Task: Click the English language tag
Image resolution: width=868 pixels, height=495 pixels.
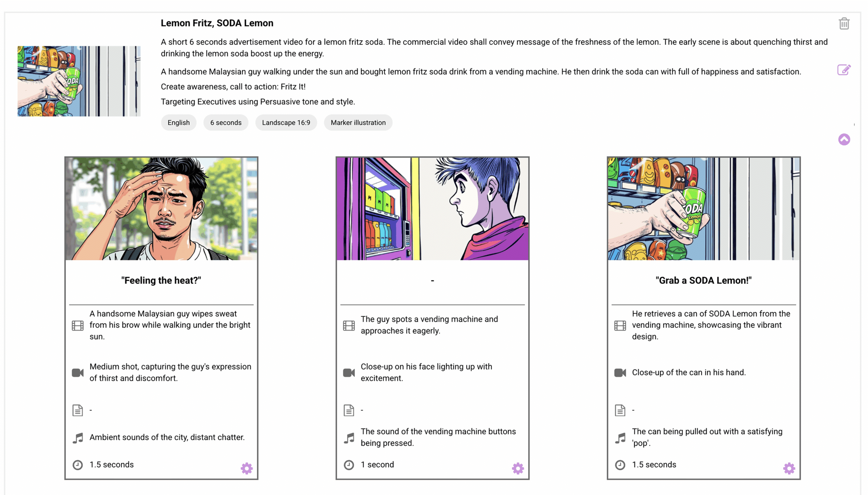Action: (179, 122)
